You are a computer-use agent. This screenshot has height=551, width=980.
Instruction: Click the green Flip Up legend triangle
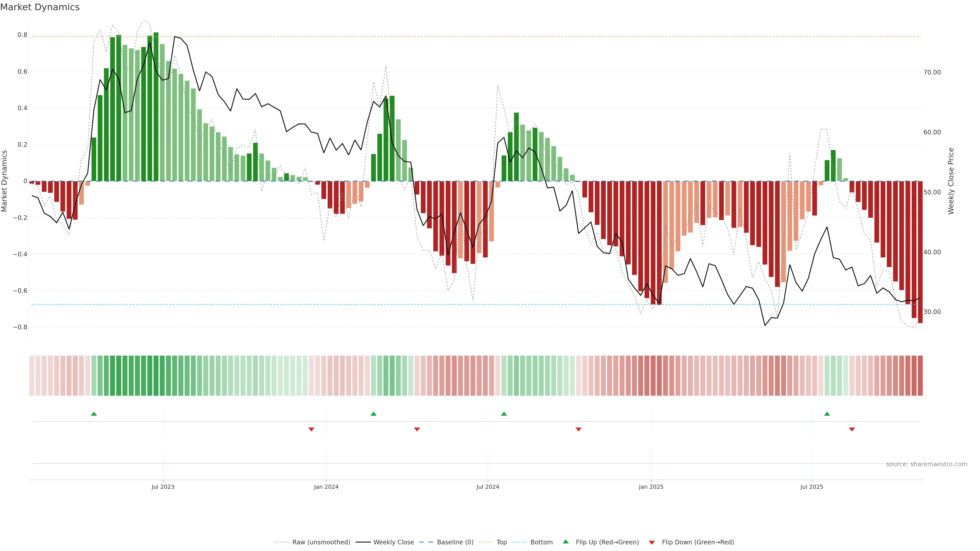(566, 542)
